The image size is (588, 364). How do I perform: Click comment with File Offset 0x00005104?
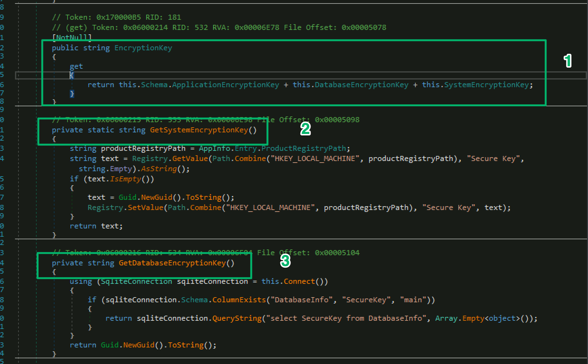(x=206, y=253)
